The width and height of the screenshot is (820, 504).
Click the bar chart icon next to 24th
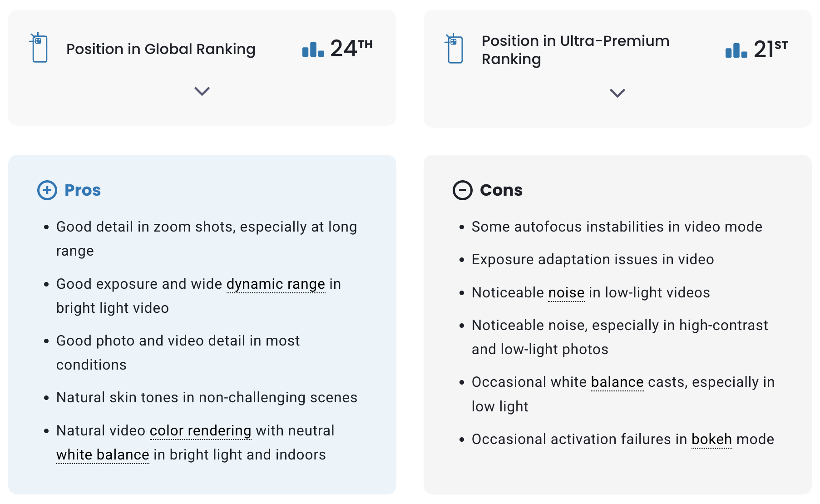(x=313, y=49)
